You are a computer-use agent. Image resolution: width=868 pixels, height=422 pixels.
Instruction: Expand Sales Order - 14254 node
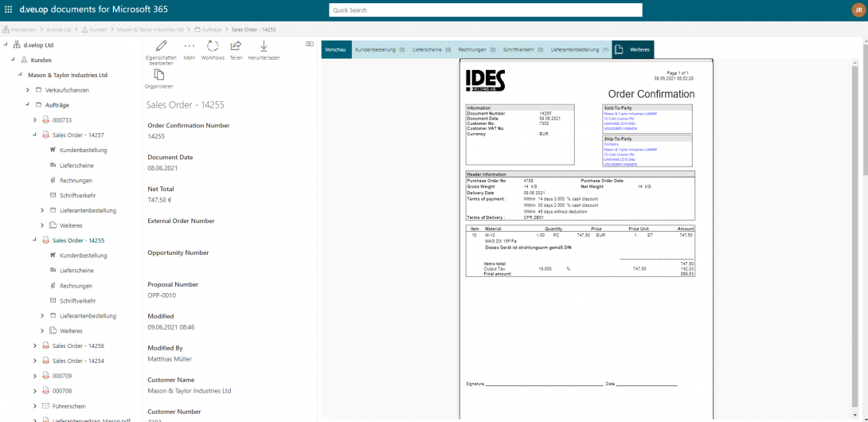(35, 361)
